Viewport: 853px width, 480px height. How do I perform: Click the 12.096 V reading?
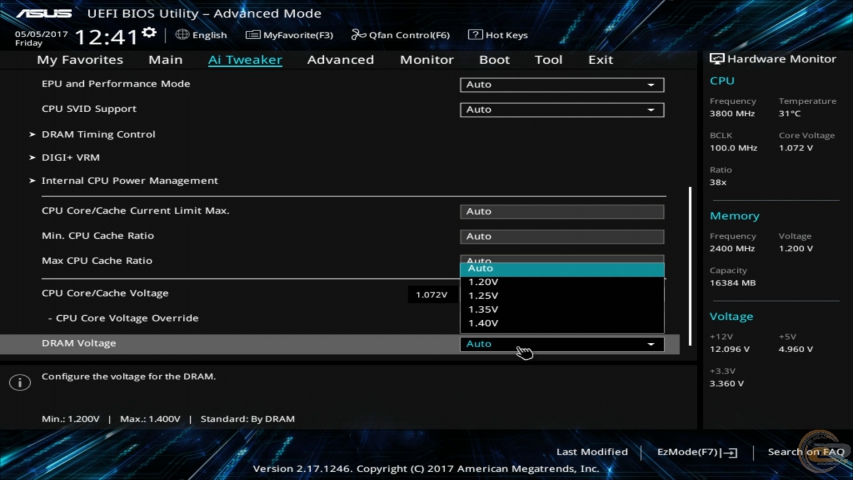pyautogui.click(x=730, y=349)
